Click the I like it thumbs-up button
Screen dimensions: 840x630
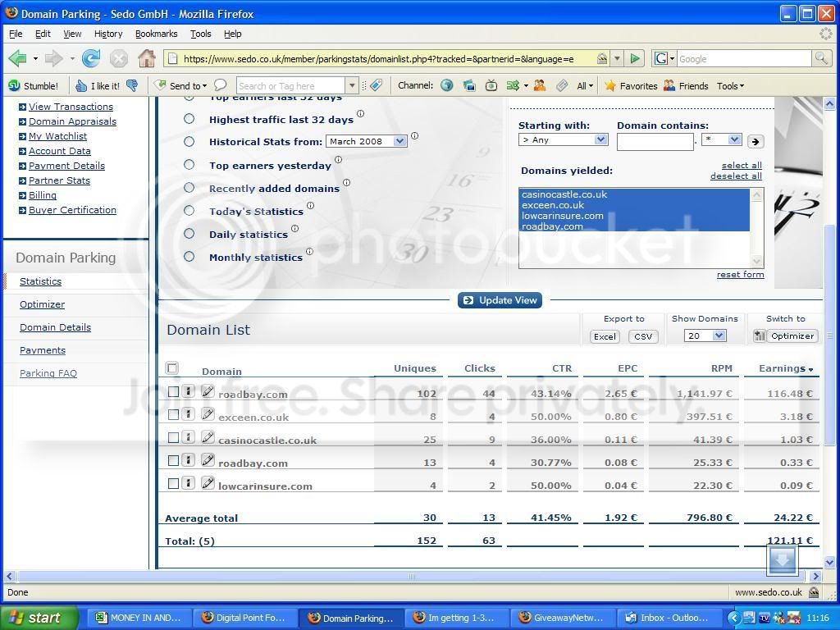98,85
